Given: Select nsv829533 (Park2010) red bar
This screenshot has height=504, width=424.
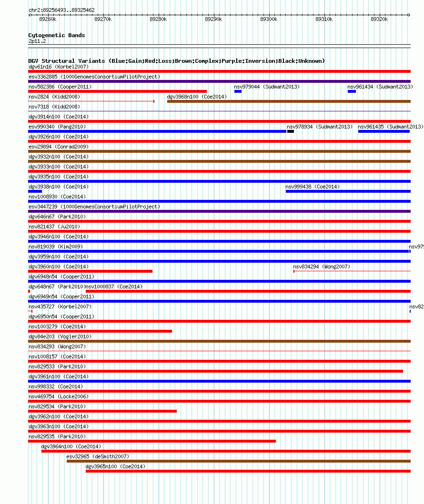Looking at the screenshot, I should 215,371.
